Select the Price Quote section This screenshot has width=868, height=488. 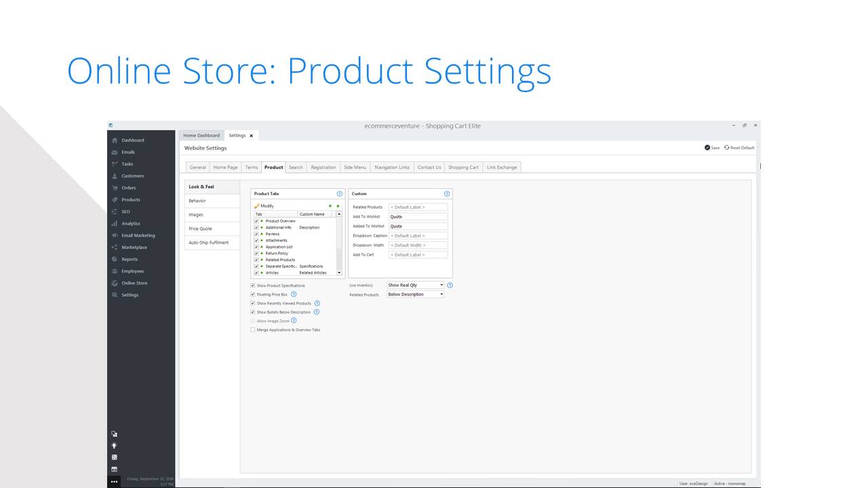tap(212, 228)
